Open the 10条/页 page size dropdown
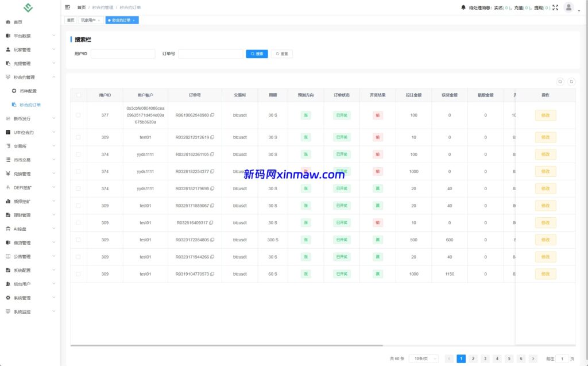This screenshot has height=366, width=588. (x=423, y=359)
